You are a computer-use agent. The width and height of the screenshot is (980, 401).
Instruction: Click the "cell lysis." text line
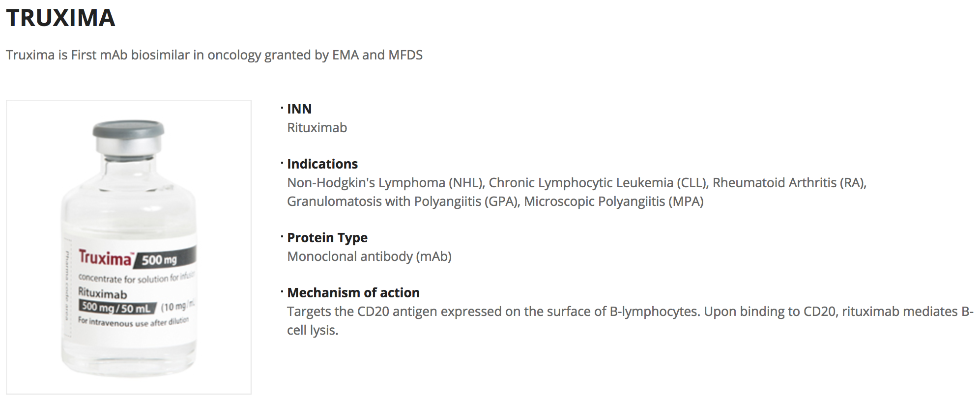[x=313, y=330]
